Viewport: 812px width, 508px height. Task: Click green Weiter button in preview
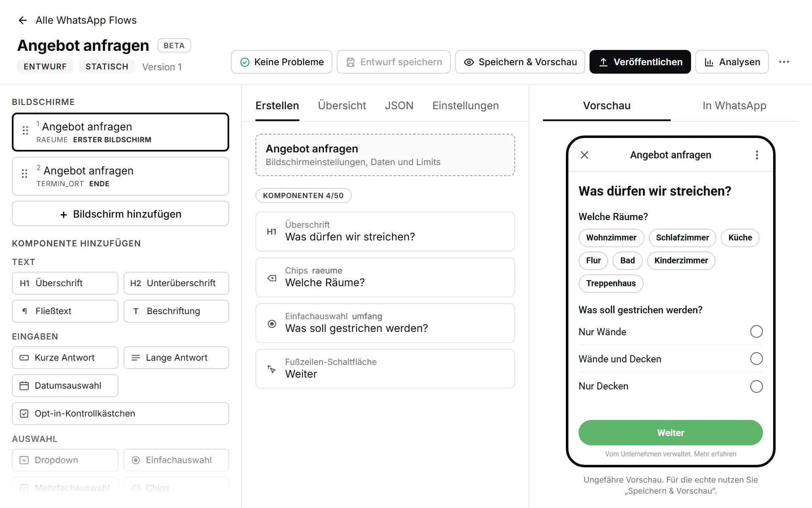(670, 433)
